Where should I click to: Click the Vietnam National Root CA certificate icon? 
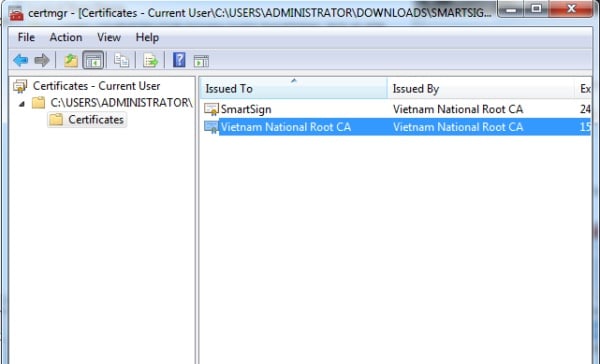211,127
